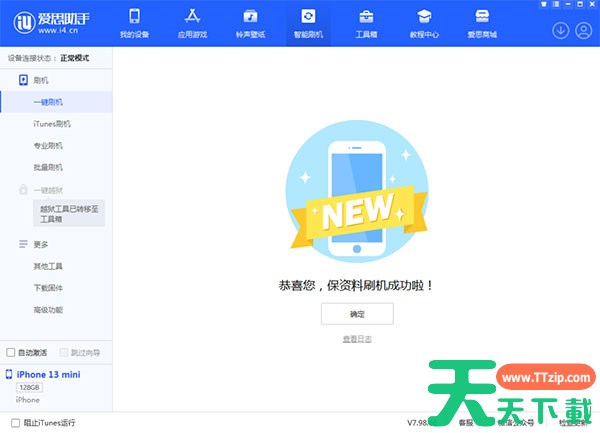Click the 128GB storage badge
600x433 pixels.
click(29, 387)
